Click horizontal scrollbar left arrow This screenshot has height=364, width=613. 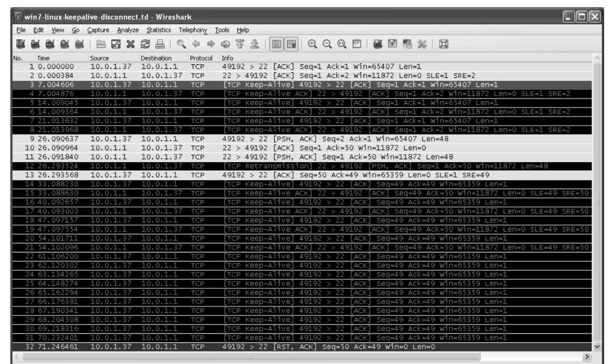click(x=17, y=357)
